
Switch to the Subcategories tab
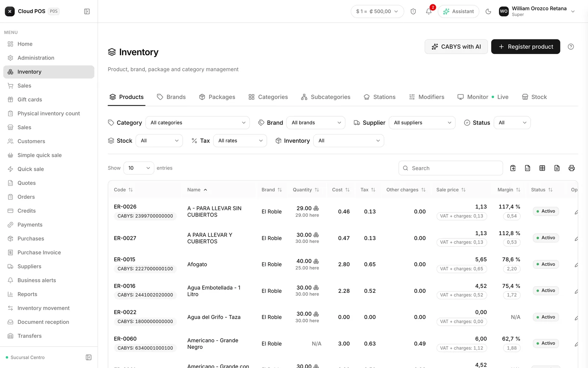coord(326,97)
